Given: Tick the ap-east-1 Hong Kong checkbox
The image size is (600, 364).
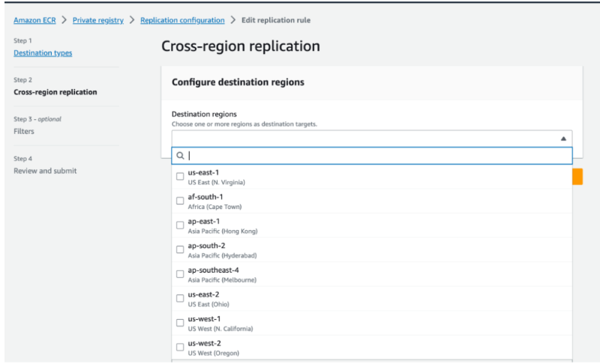Looking at the screenshot, I should point(180,225).
